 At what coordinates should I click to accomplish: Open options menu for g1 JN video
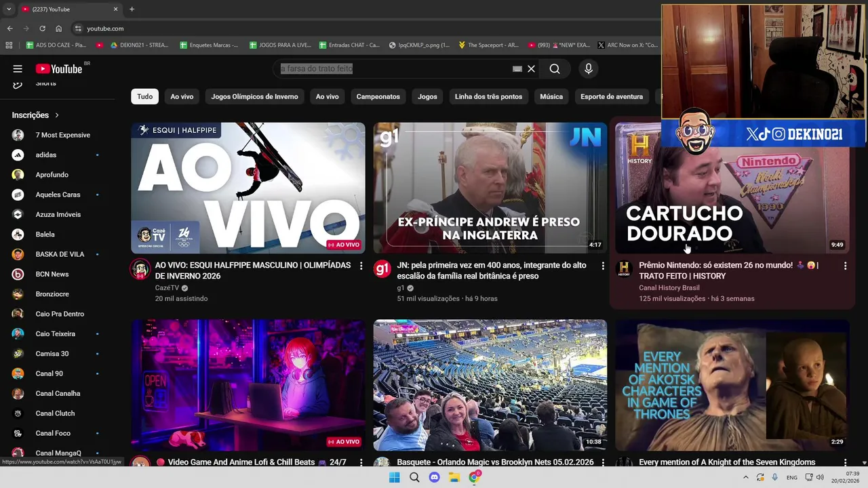pos(603,266)
